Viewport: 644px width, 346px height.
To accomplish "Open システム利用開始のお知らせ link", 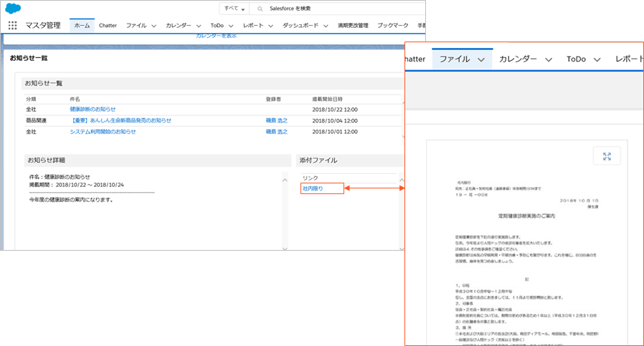I will tap(103, 131).
